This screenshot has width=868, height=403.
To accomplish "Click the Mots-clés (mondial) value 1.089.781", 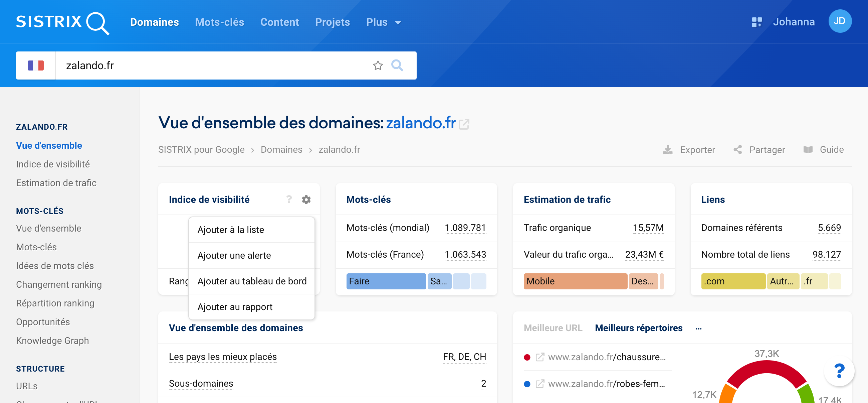I will [465, 228].
